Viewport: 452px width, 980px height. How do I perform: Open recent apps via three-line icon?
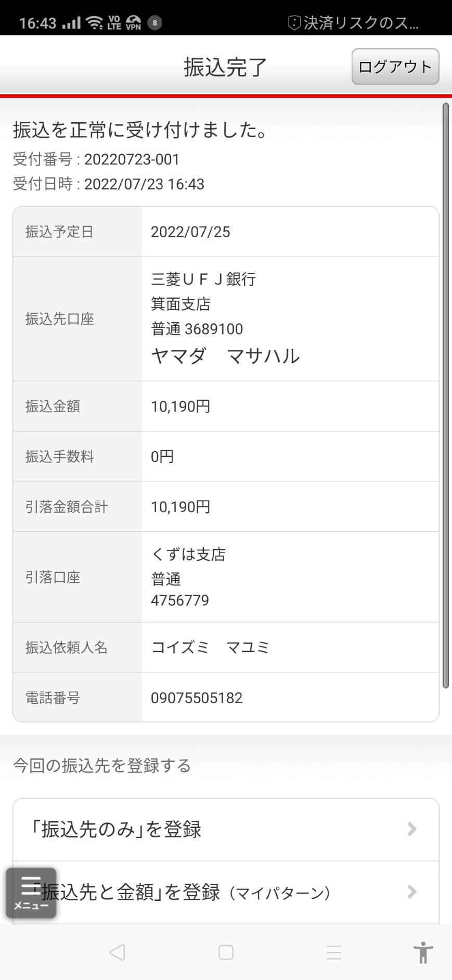[334, 952]
